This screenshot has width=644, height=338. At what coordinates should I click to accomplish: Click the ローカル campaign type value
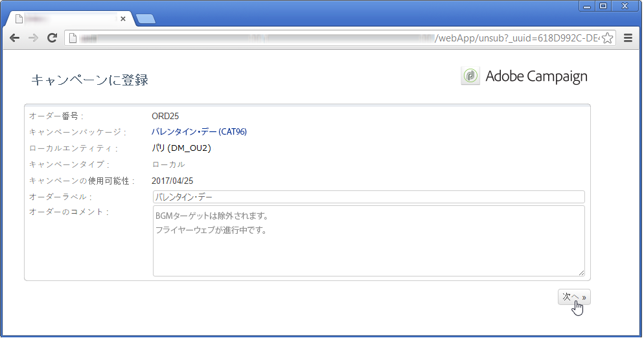168,164
